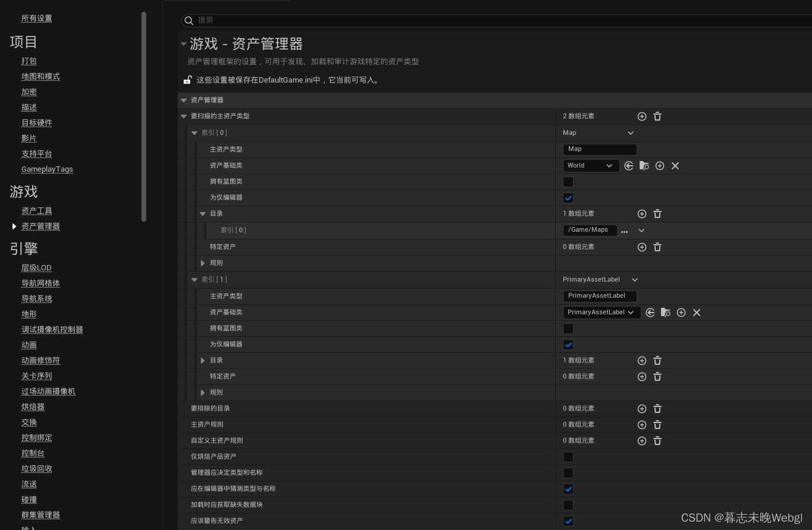This screenshot has height=530, width=812.
Task: Delete all index 0 特定资产 elements
Action: coord(657,247)
